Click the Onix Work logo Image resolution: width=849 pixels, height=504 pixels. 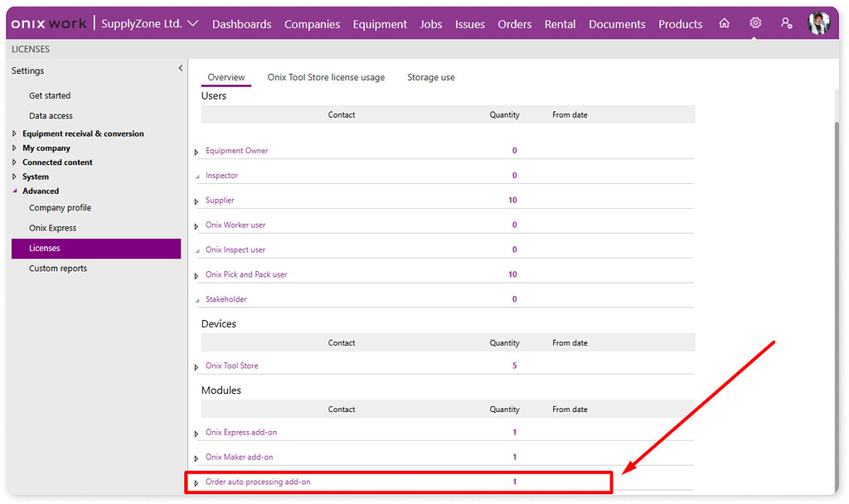point(48,23)
